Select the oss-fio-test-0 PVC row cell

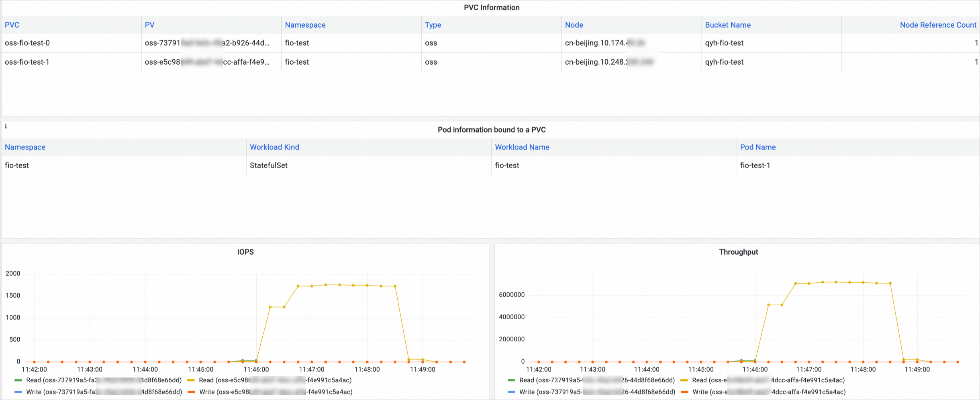pos(71,43)
